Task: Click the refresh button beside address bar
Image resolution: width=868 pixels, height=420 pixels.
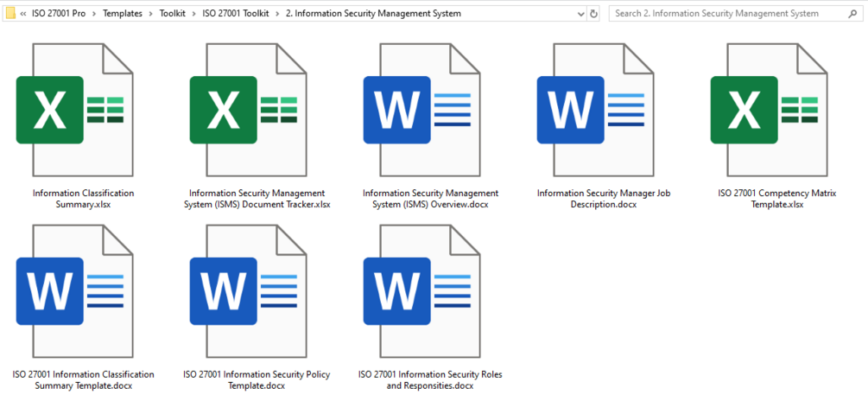Action: click(x=594, y=14)
